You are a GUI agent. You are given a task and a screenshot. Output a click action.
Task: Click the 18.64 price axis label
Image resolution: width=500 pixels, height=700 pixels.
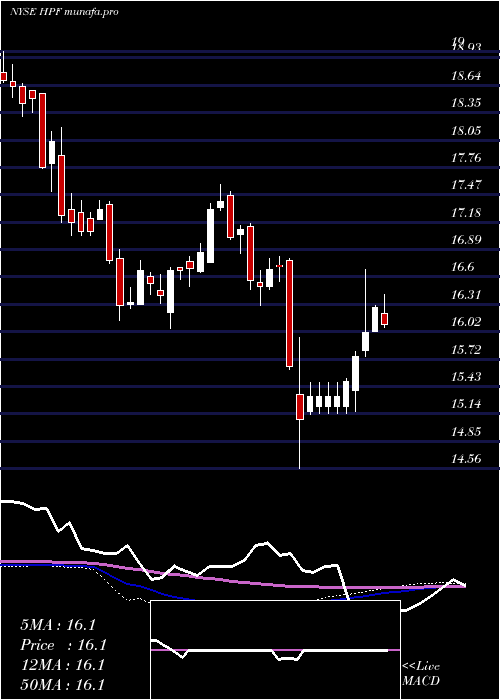(466, 76)
